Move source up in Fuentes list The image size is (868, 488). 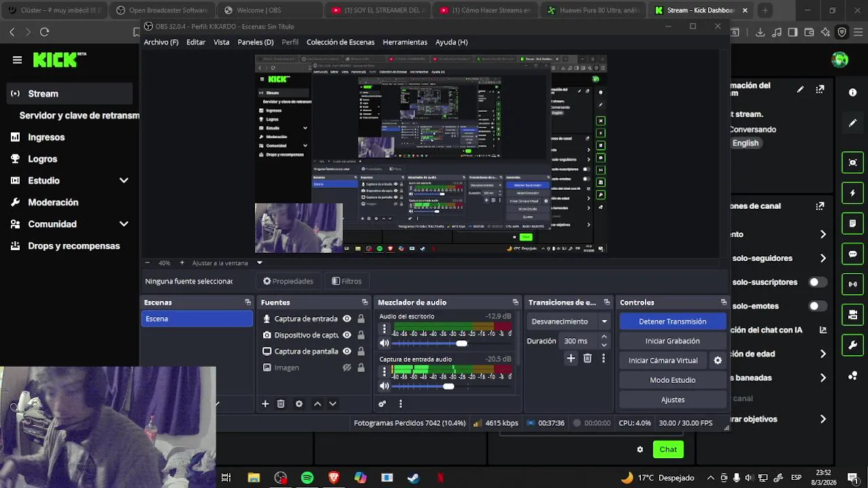(317, 404)
